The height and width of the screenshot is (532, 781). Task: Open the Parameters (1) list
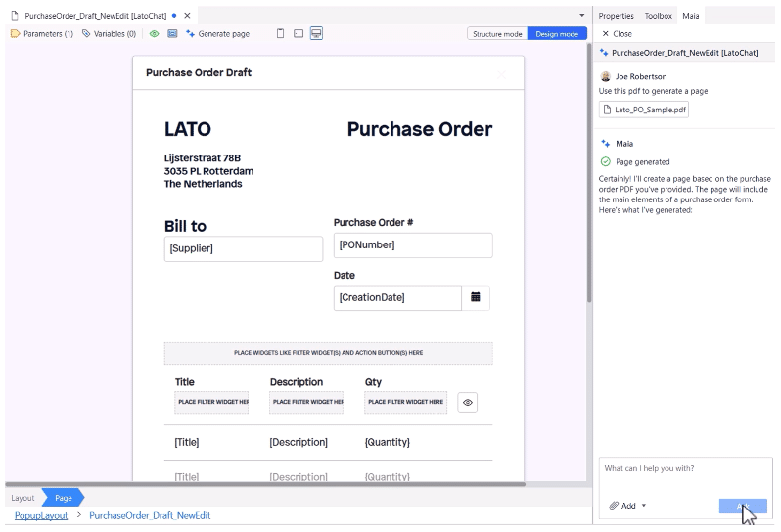(42, 34)
